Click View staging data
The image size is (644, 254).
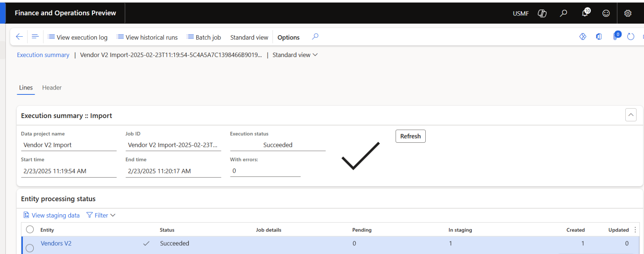52,215
